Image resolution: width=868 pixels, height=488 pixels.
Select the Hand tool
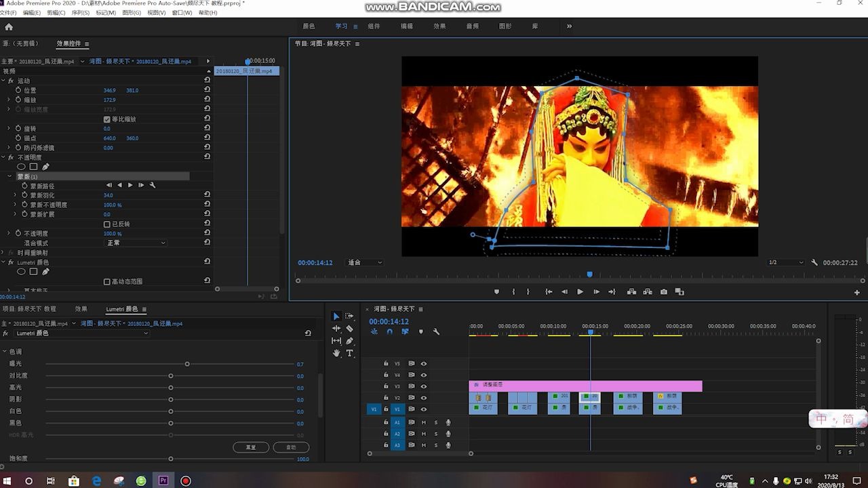(x=336, y=353)
